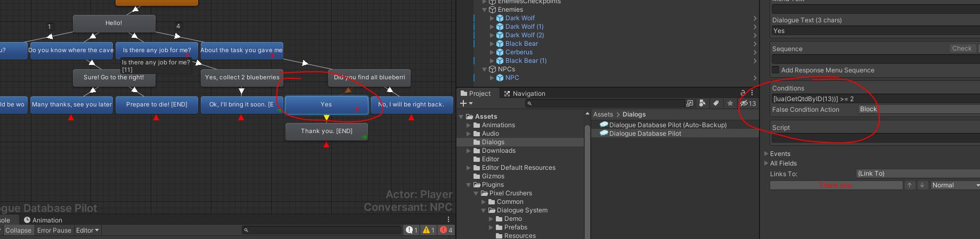Expand the Downloads folder
This screenshot has height=239, width=980.
tap(469, 151)
